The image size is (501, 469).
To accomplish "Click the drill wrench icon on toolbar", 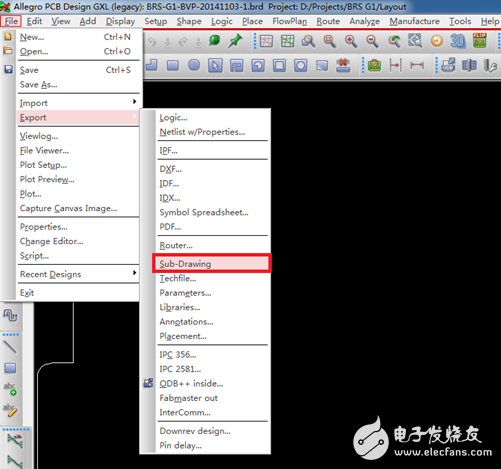I will (x=490, y=65).
